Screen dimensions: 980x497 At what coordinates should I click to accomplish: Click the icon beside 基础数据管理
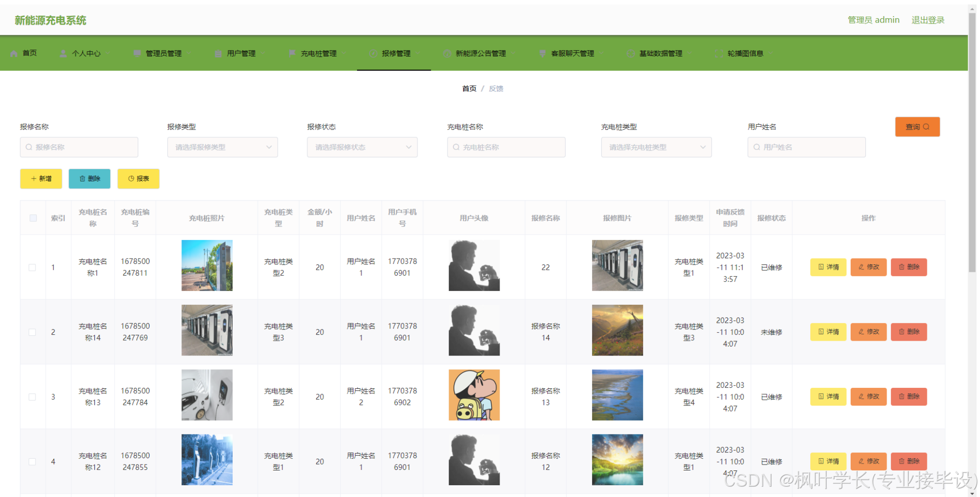[x=630, y=53]
